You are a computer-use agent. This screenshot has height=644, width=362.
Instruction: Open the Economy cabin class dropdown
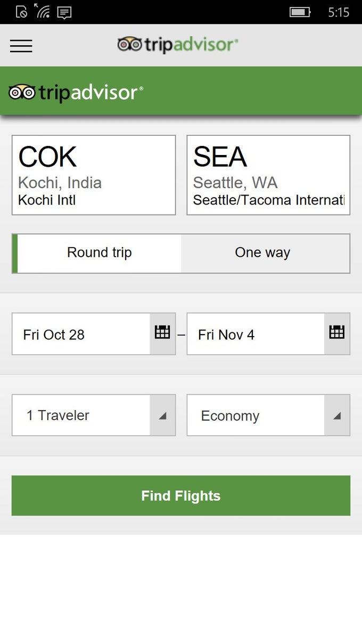point(256,415)
